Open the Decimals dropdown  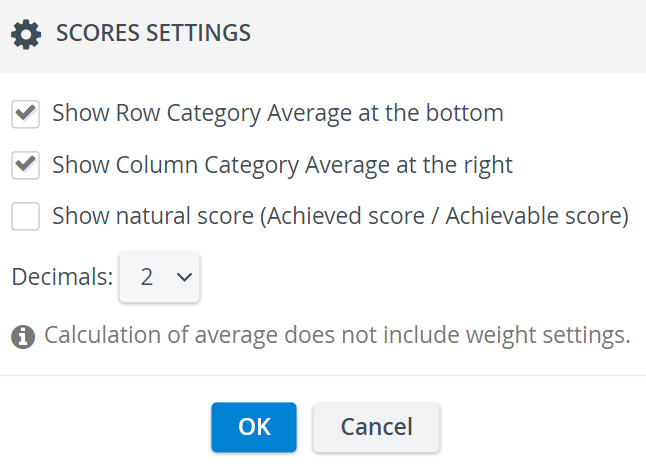pos(159,277)
